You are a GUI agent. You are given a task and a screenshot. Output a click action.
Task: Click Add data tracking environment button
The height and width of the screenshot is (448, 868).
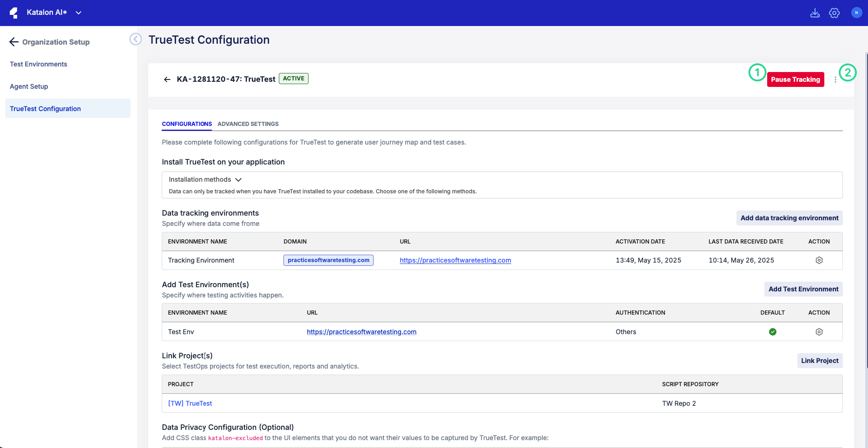click(x=789, y=218)
